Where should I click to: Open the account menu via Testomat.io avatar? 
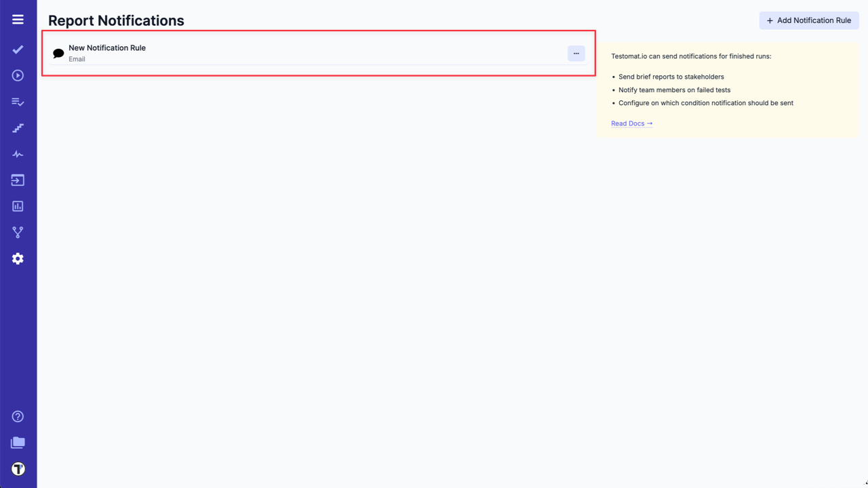(18, 468)
